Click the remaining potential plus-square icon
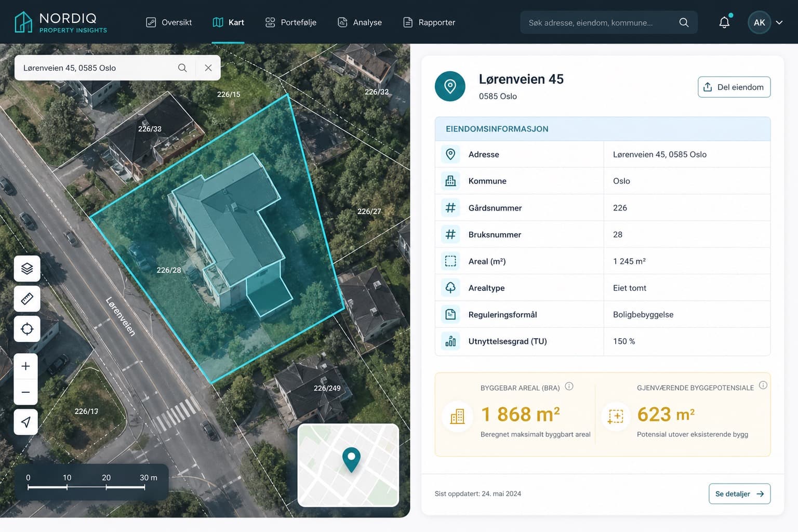This screenshot has height=532, width=798. coord(616,416)
